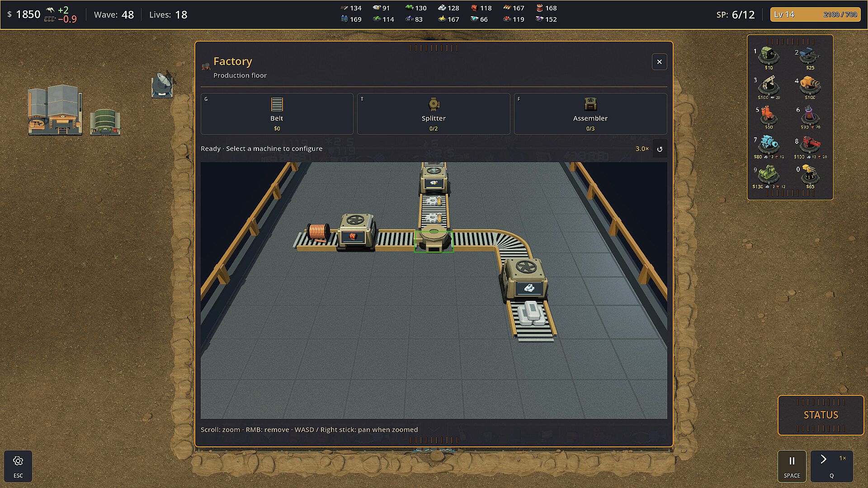Select the green turret in slot 1
This screenshot has height=488, width=868.
(x=769, y=58)
